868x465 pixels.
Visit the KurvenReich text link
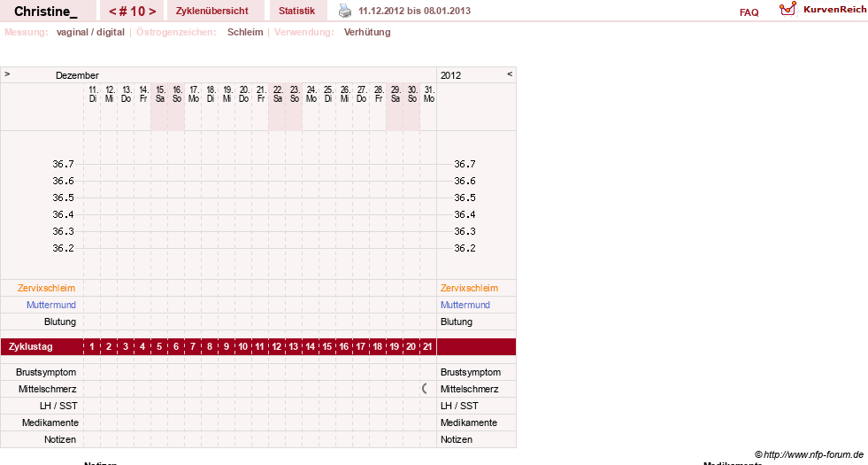(834, 10)
